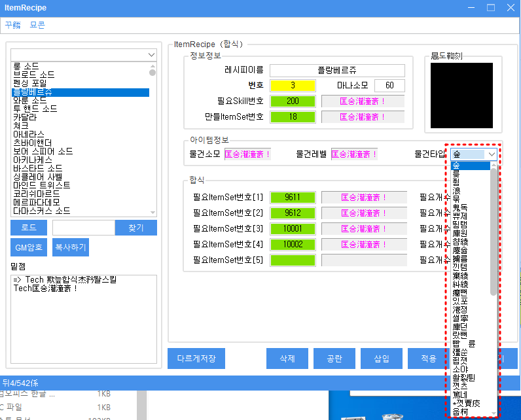Select 싱클레어 사벨 in the recipe list
Screen dimensions: 521x420
pyautogui.click(x=37, y=177)
